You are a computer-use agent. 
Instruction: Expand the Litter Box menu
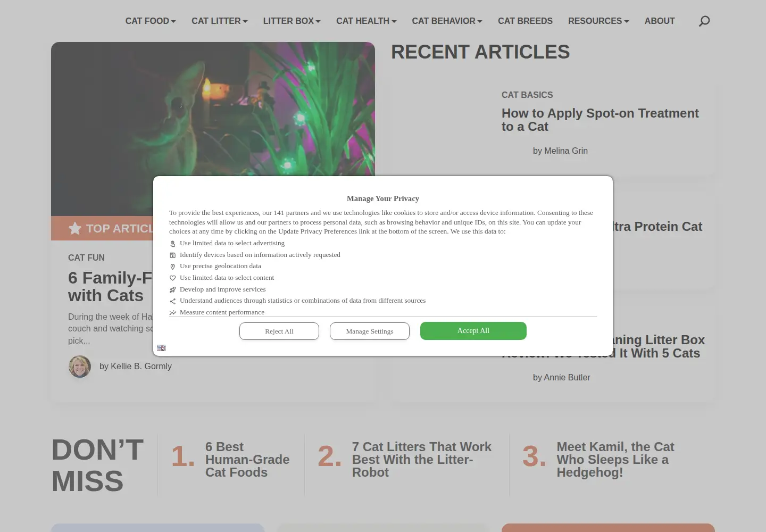[x=292, y=21]
